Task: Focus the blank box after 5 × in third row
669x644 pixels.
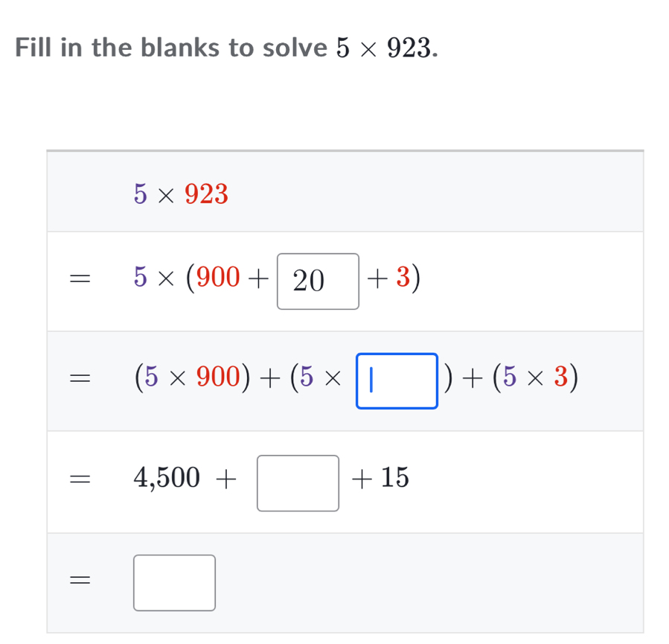Action: (x=397, y=380)
